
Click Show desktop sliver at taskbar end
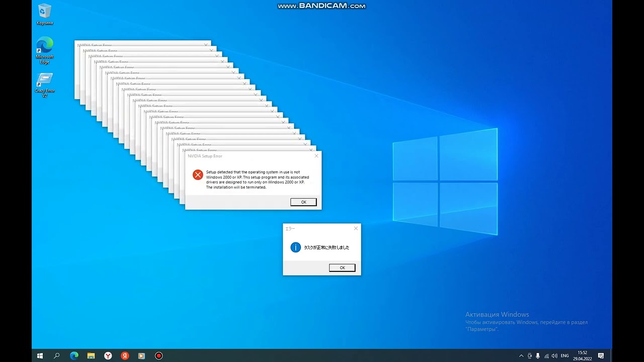pyautogui.click(x=611, y=356)
